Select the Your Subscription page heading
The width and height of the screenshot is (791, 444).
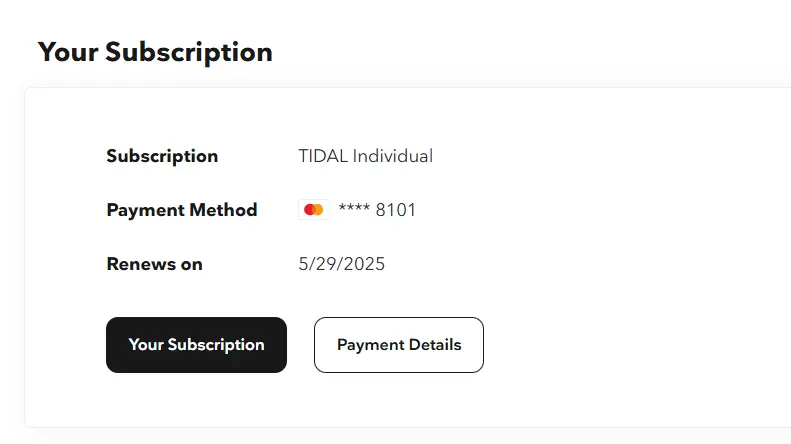click(155, 52)
